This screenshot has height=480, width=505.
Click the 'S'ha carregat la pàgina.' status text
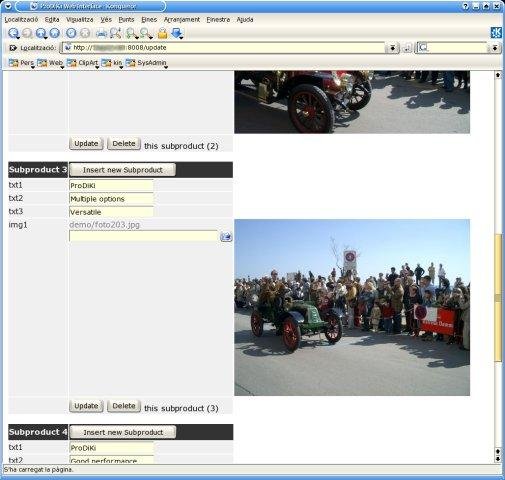pos(38,470)
